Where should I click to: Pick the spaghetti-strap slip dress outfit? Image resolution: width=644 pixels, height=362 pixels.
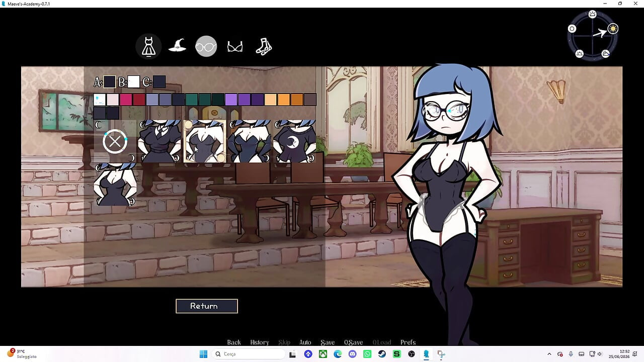point(115,185)
